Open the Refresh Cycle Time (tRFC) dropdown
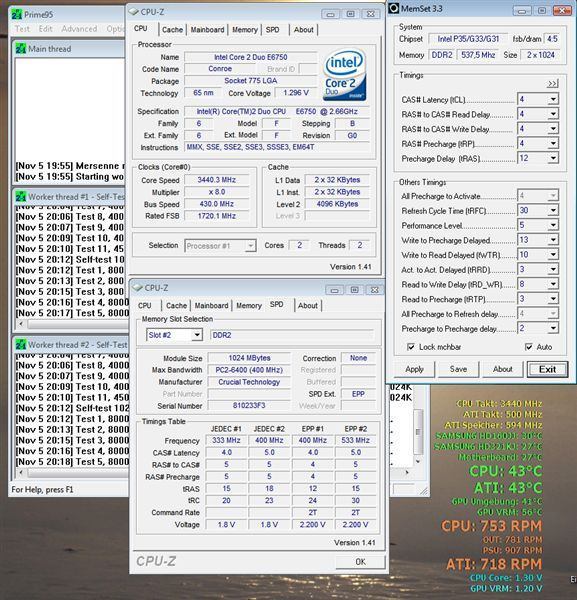577x600 pixels. coord(553,210)
